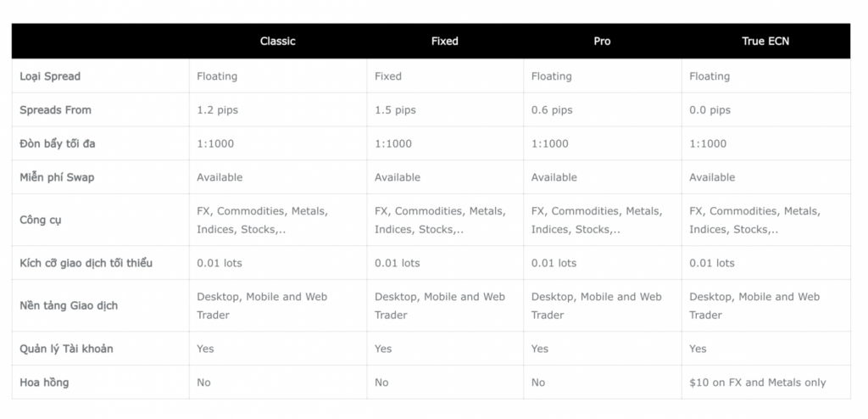This screenshot has height=419, width=868.
Task: Click the Pro column header
Action: click(602, 41)
